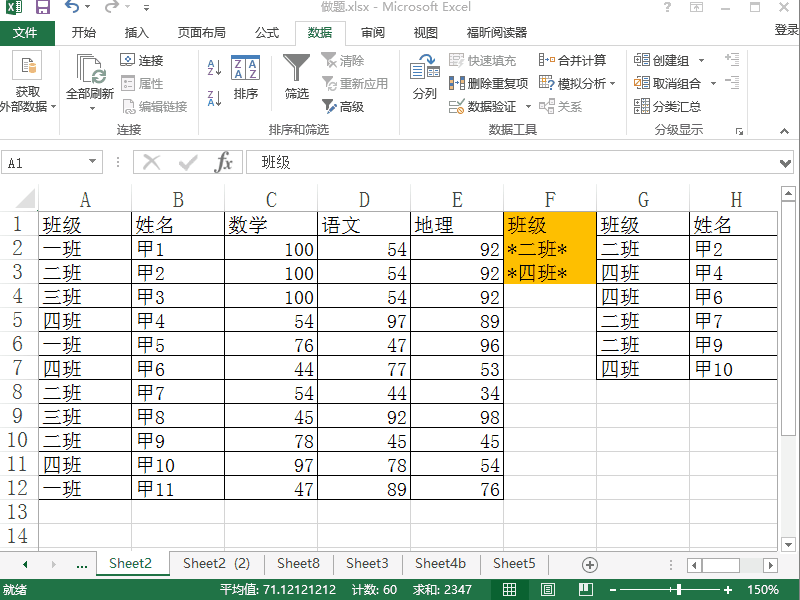Image resolution: width=800 pixels, height=600 pixels.
Task: Click the insert function fx icon
Action: tap(224, 162)
